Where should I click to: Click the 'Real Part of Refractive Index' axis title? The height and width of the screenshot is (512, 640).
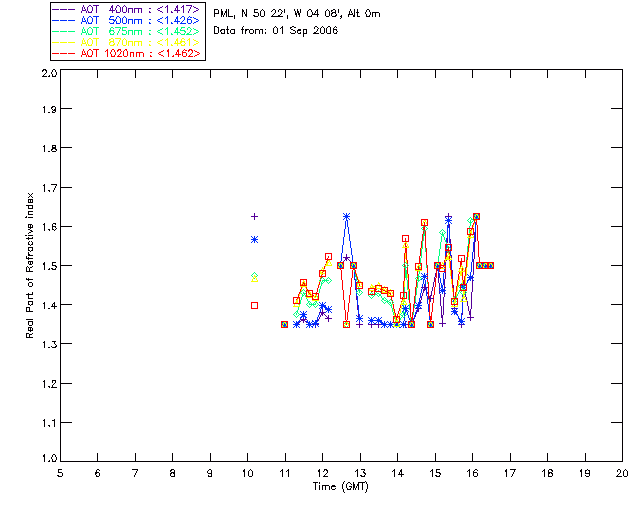pyautogui.click(x=30, y=265)
